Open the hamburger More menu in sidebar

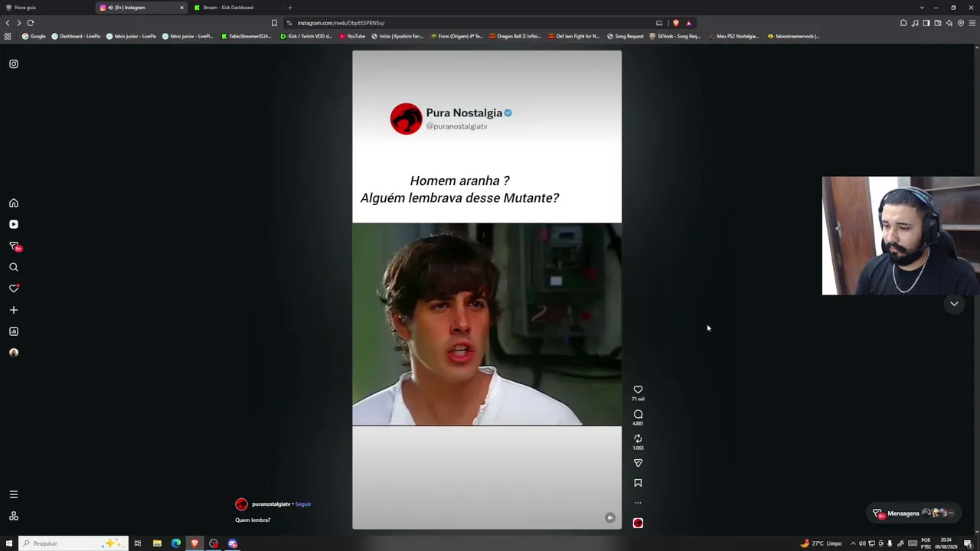coord(14,494)
